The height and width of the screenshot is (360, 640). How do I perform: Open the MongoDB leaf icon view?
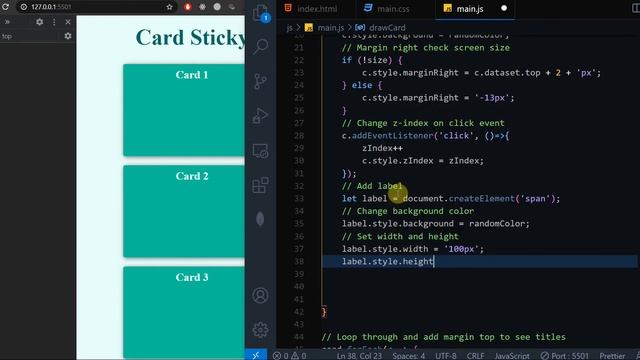(260, 219)
